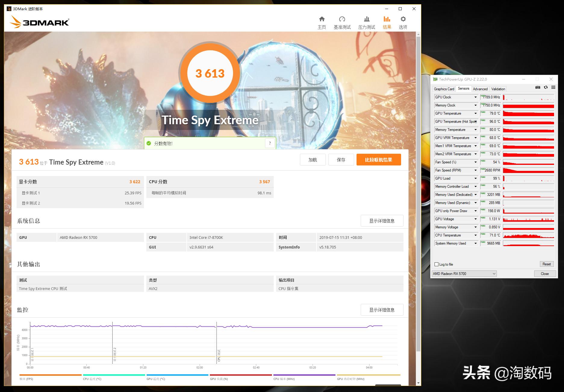Open 选项 settings via the gear icon
This screenshot has width=564, height=392.
click(403, 21)
